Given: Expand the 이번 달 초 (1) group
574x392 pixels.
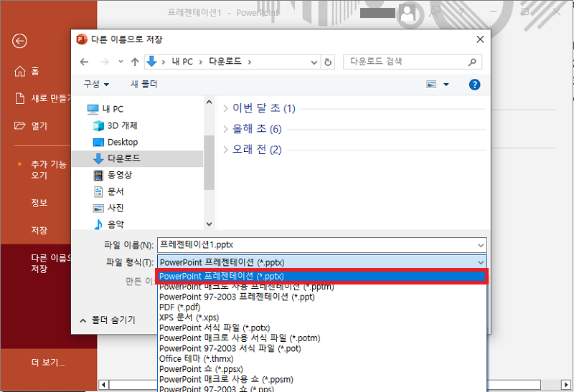Looking at the screenshot, I should point(225,108).
